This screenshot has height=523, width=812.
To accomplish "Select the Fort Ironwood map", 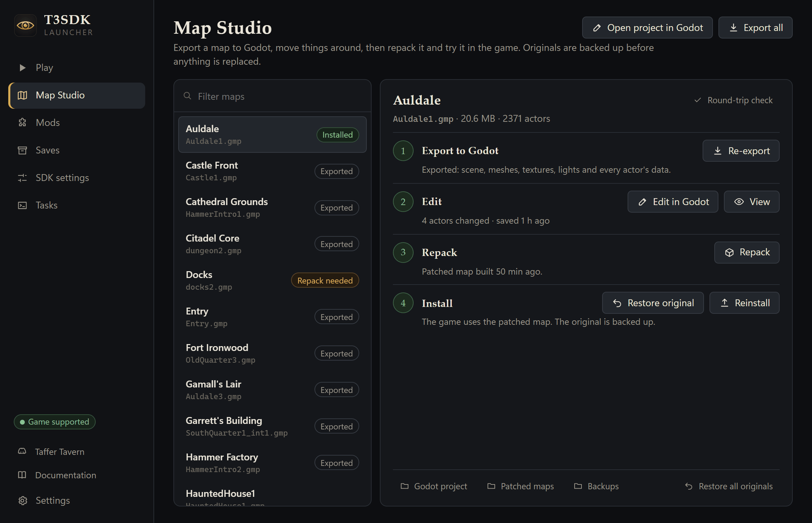I will [273, 353].
